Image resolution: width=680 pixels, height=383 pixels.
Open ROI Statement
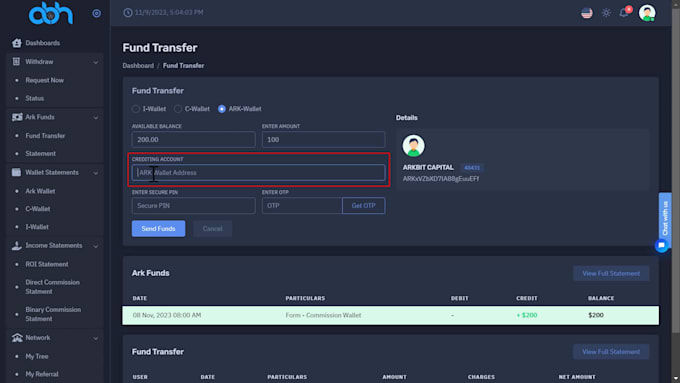point(47,264)
